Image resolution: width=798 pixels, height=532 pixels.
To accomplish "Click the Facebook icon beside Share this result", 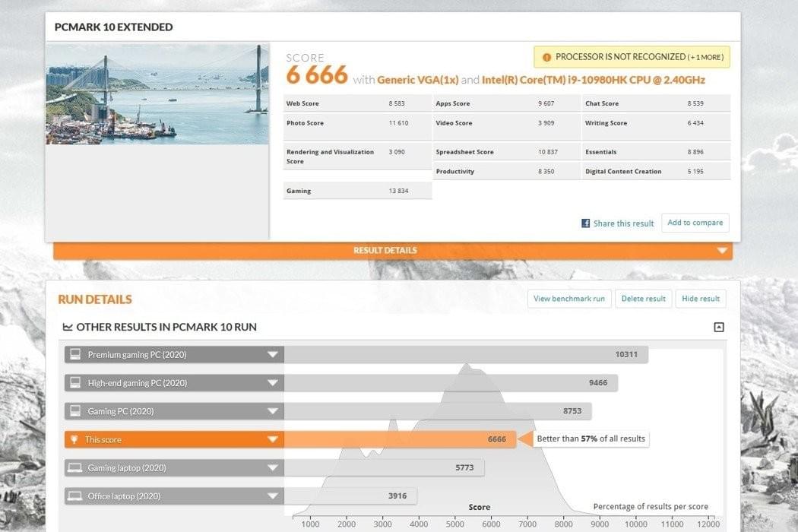I will 586,223.
